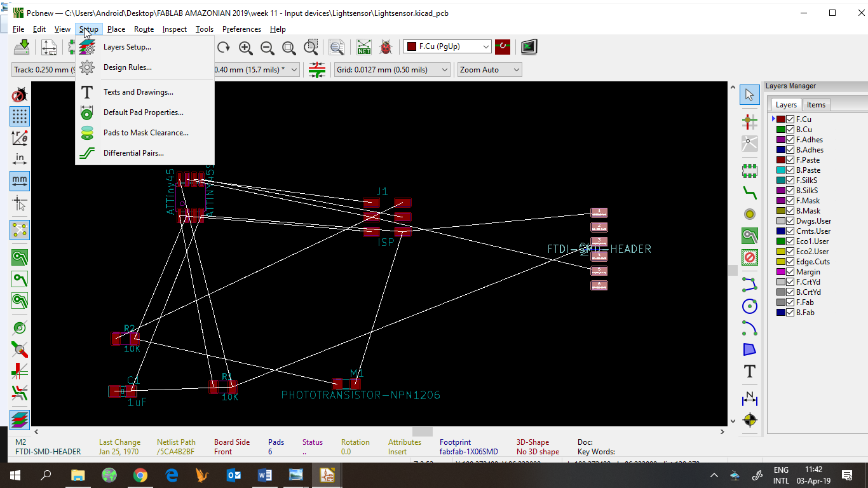The width and height of the screenshot is (868, 488).
Task: Choose Layers Setup... from Setup menu
Action: [x=127, y=47]
